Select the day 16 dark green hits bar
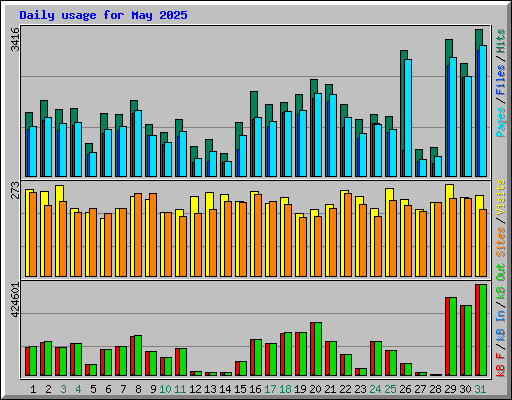Image resolution: width=512 pixels, height=400 pixels. (254, 104)
